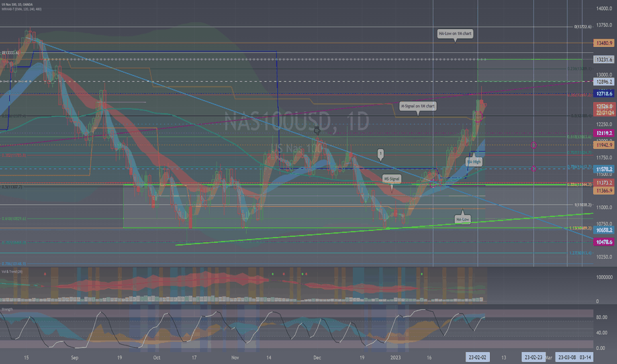Viewport: 617px width, 364px height.
Task: Select the callout labeled 1
Action: (x=381, y=154)
